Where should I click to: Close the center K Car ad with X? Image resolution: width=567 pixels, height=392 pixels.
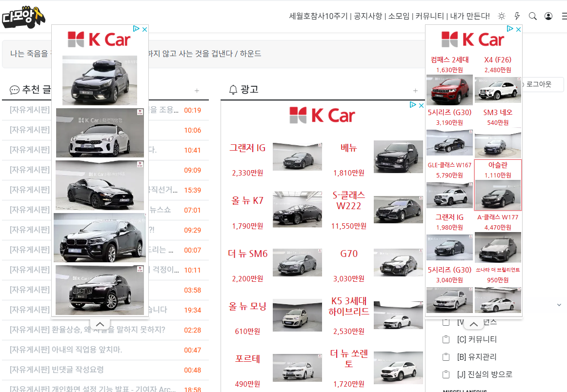click(x=421, y=105)
